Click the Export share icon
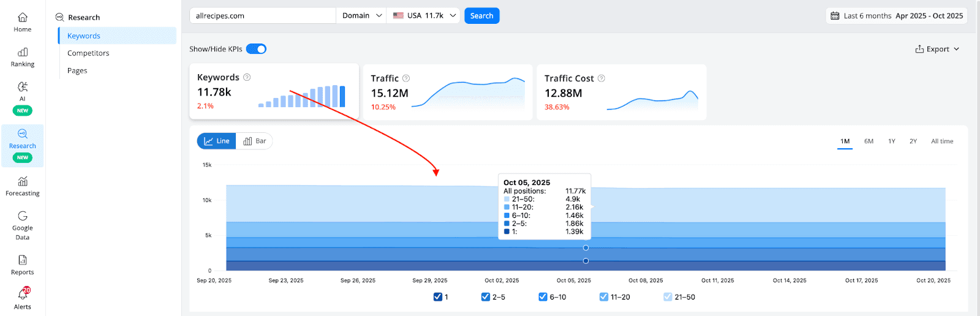This screenshot has width=980, height=316. pyautogui.click(x=919, y=49)
